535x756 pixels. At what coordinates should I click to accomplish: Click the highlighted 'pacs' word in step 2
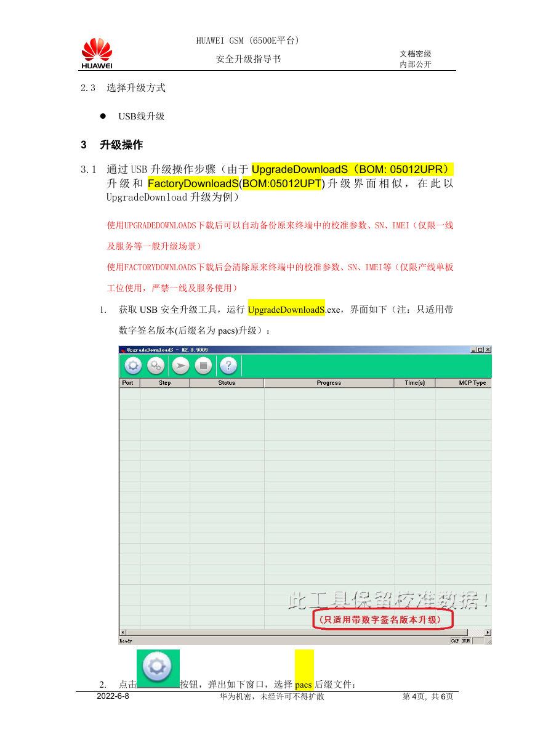pos(304,685)
